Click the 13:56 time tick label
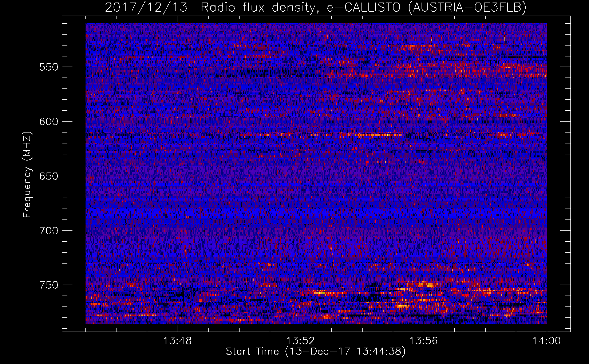589x364 pixels. click(x=423, y=341)
